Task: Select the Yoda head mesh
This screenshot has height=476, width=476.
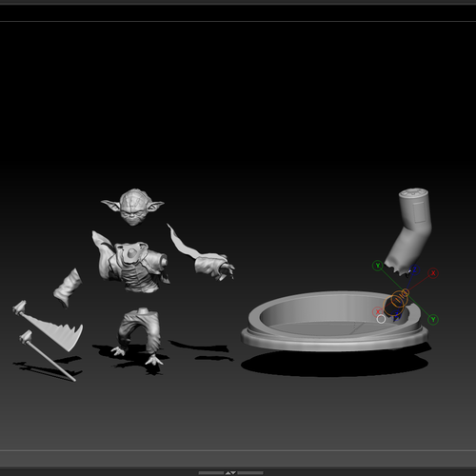Action: (132, 208)
